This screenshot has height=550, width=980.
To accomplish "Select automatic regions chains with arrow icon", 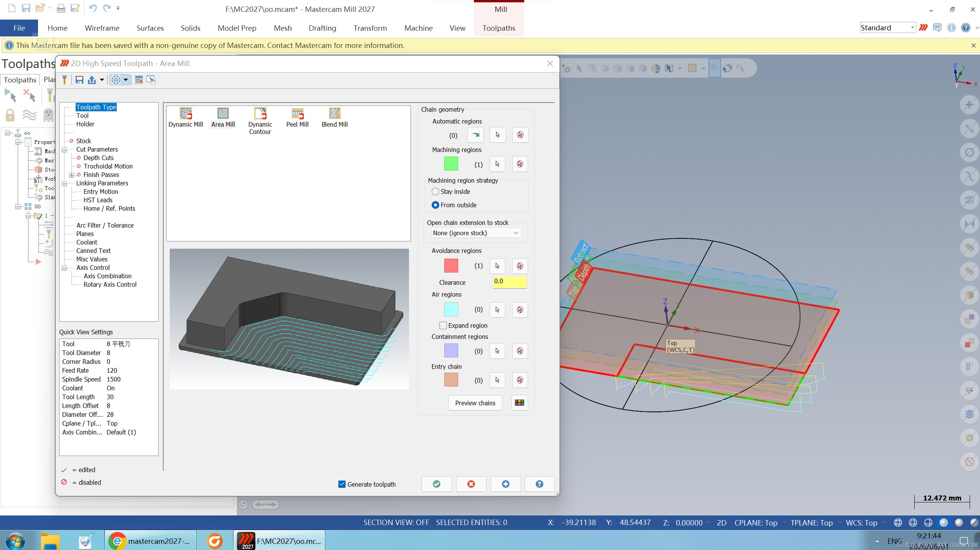I will tap(498, 135).
